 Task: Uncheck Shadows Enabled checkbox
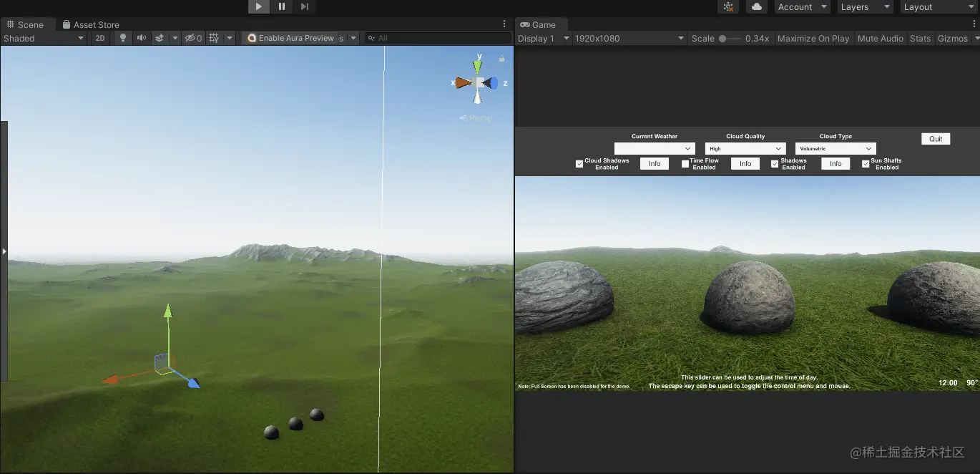coord(775,164)
